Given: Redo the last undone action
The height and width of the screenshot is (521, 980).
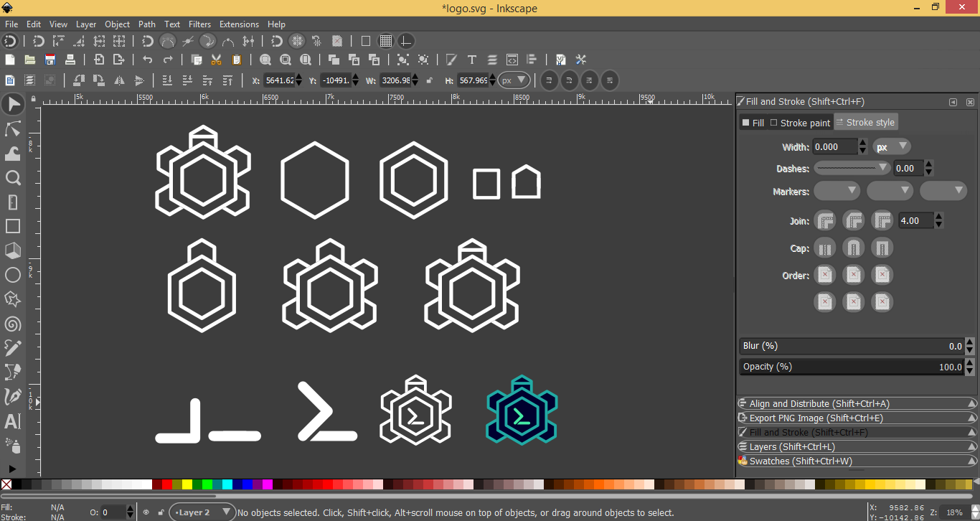Looking at the screenshot, I should pyautogui.click(x=168, y=60).
